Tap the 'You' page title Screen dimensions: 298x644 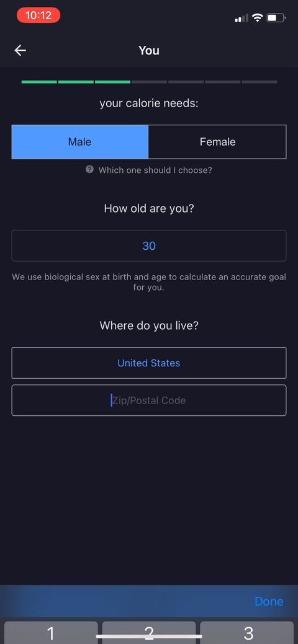pos(149,51)
